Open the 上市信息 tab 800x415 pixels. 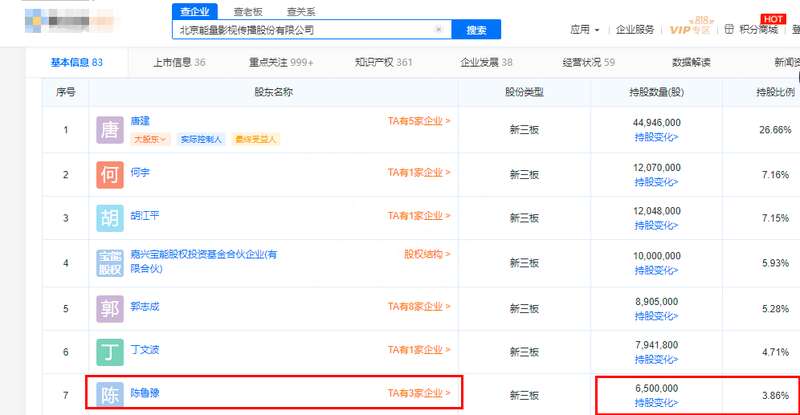coord(179,62)
